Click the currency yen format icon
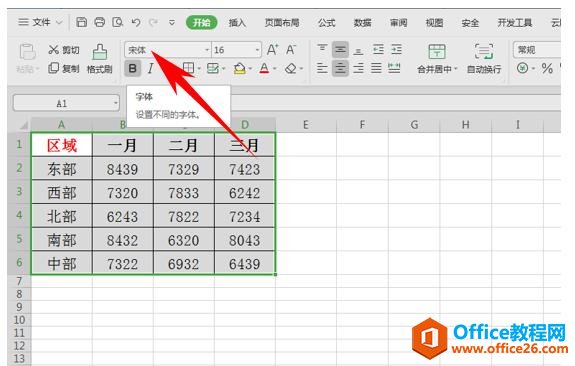Image resolution: width=575 pixels, height=366 pixels. (x=523, y=68)
